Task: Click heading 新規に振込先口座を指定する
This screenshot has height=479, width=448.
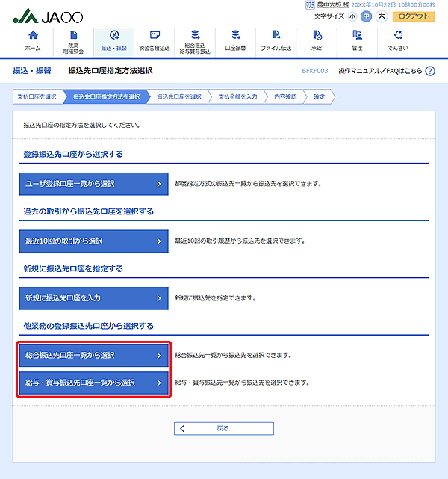Action: (x=73, y=269)
